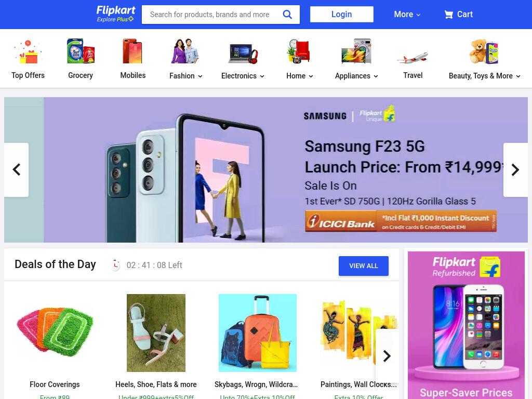Image resolution: width=532 pixels, height=399 pixels.
Task: Open the Home category menu
Action: coord(300,76)
